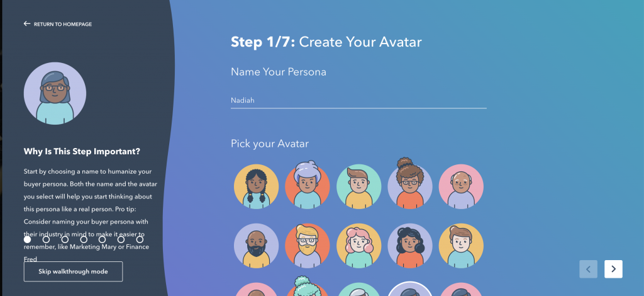The height and width of the screenshot is (296, 644).
Task: Edit the persona name field containing Nadiah
Action: 358,100
